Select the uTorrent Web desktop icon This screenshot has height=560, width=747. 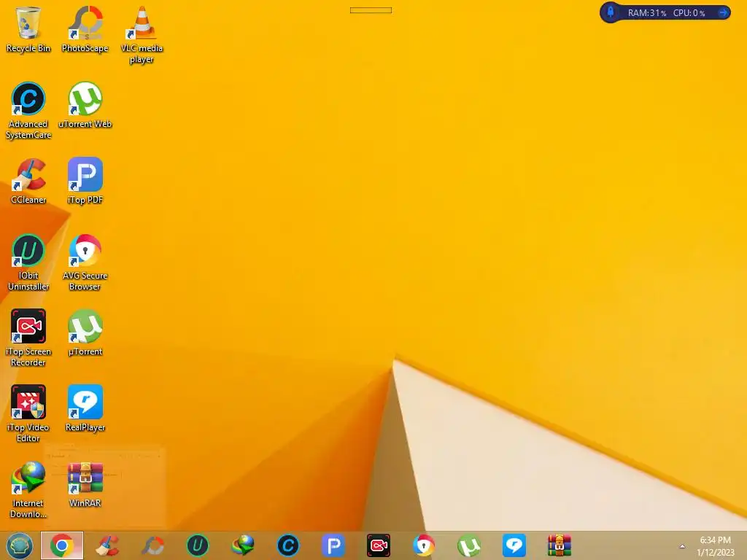pyautogui.click(x=85, y=105)
